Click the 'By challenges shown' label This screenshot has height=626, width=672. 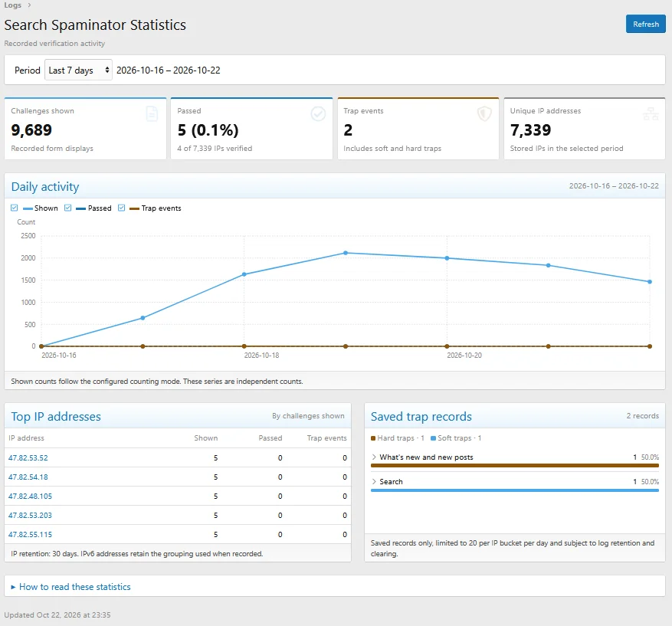click(308, 415)
